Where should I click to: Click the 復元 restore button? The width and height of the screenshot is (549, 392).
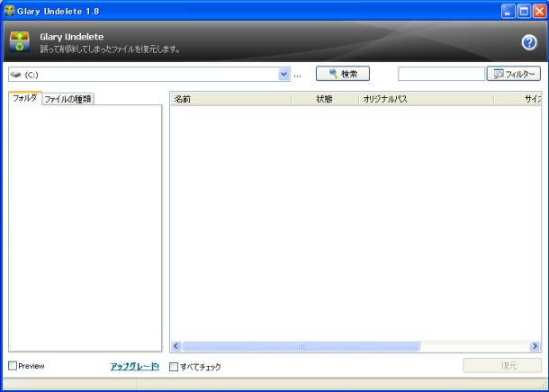(x=502, y=366)
